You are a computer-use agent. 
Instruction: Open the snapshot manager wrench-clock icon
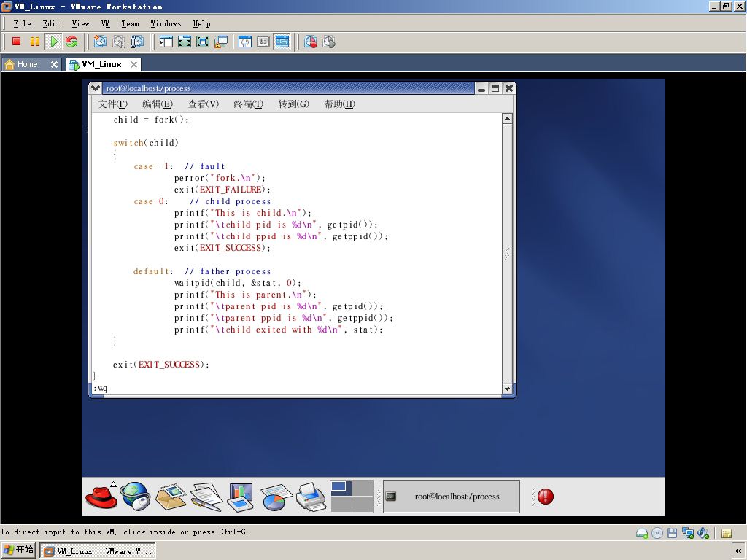coord(136,42)
